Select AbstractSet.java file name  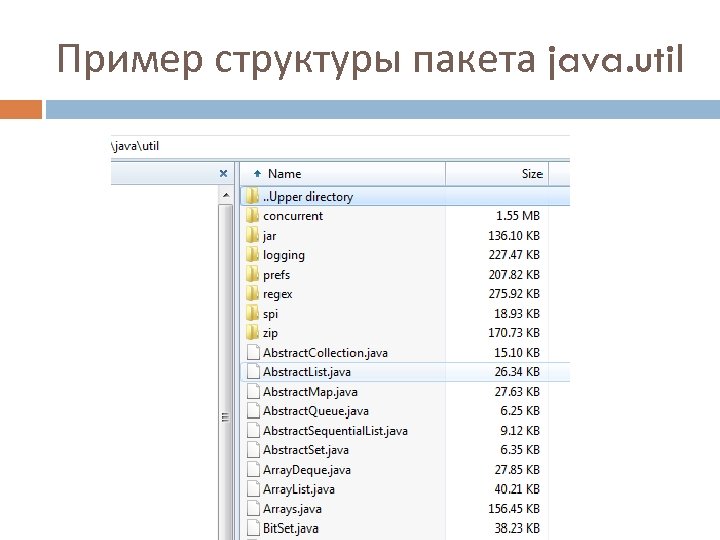306,450
